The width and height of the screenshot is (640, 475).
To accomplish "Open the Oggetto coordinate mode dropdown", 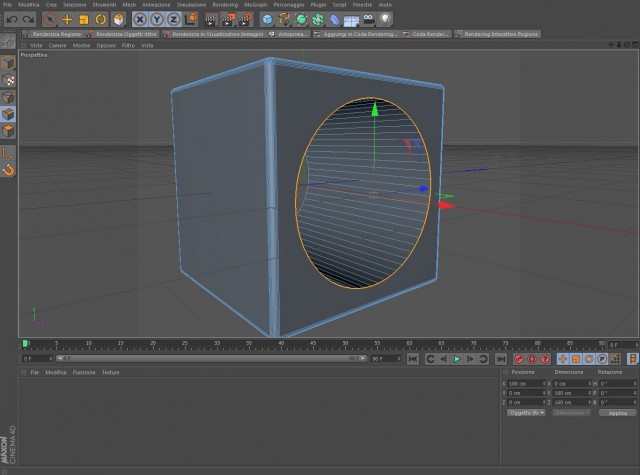I will pos(526,413).
